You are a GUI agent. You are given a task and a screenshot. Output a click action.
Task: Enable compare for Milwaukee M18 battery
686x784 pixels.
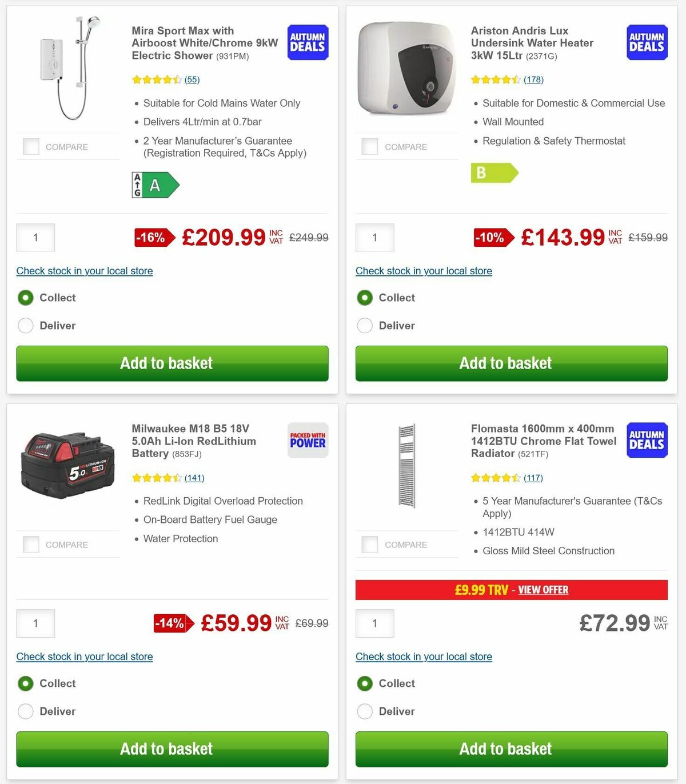[30, 544]
